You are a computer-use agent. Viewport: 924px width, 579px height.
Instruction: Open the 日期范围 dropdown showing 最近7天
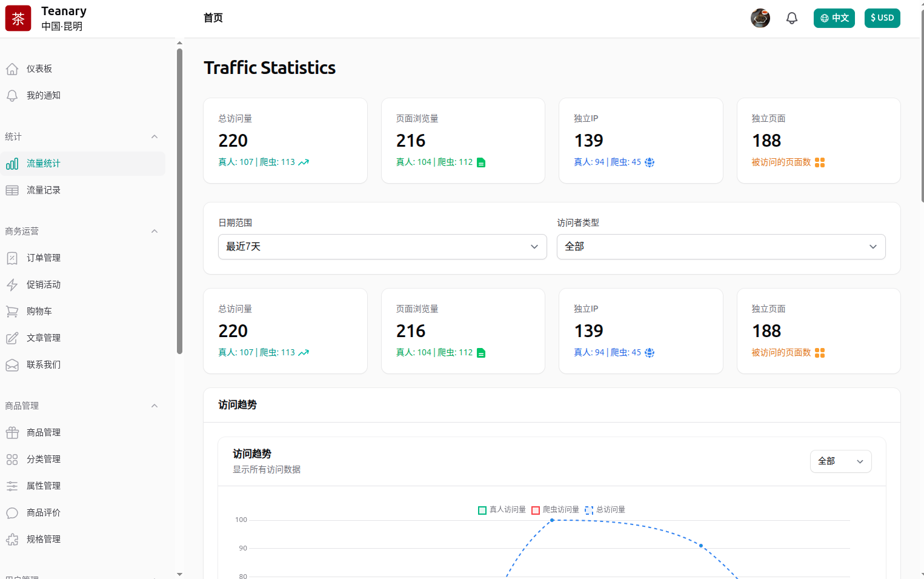(x=382, y=247)
